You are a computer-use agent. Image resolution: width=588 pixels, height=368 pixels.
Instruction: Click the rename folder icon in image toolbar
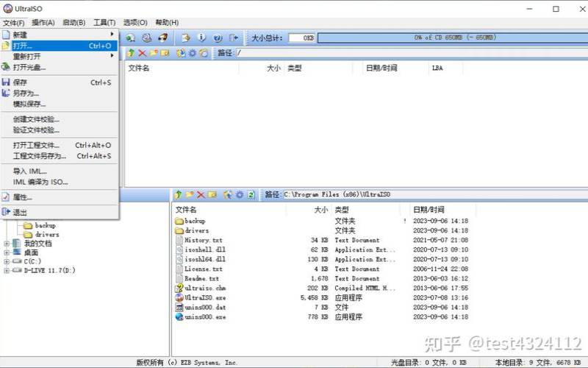pyautogui.click(x=165, y=53)
